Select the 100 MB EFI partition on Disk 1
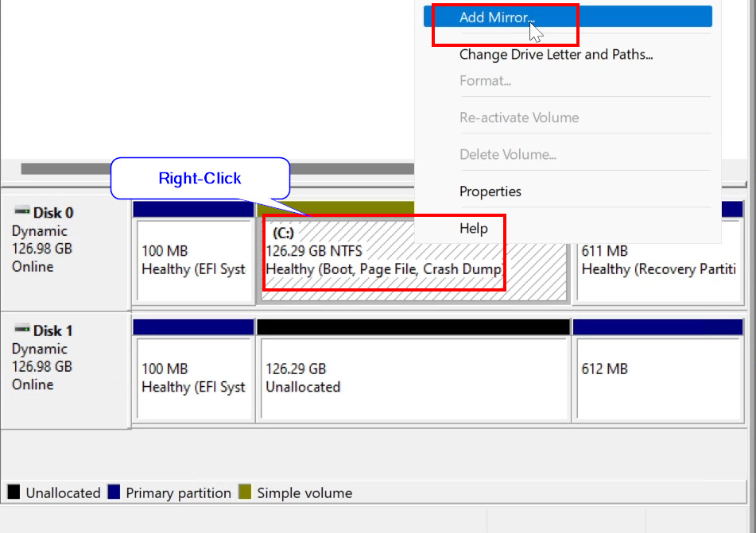 click(193, 378)
